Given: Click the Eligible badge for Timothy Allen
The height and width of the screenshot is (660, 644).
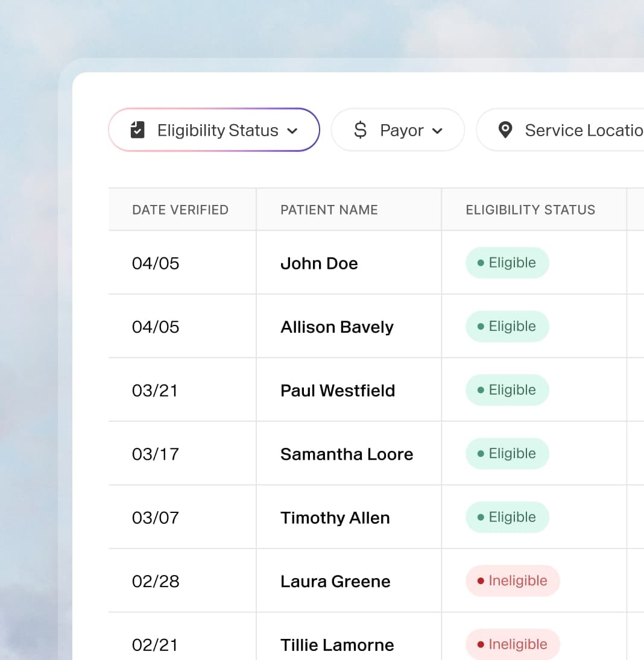Looking at the screenshot, I should 507,517.
